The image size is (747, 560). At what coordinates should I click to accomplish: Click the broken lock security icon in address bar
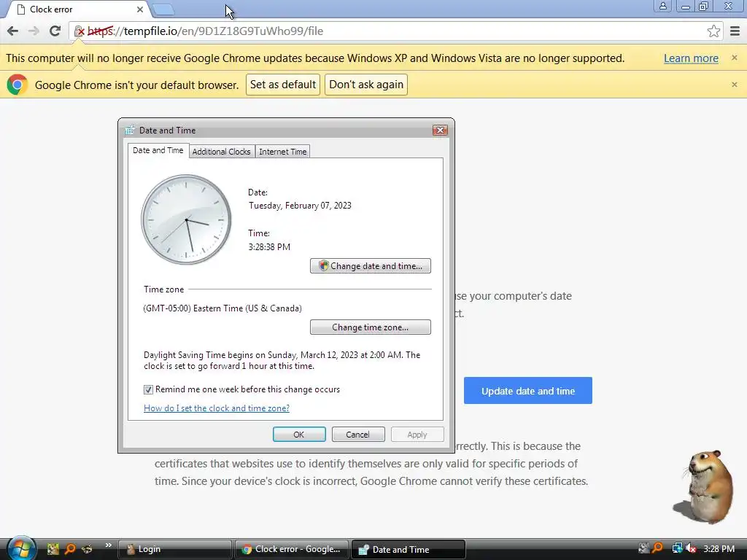click(x=79, y=31)
